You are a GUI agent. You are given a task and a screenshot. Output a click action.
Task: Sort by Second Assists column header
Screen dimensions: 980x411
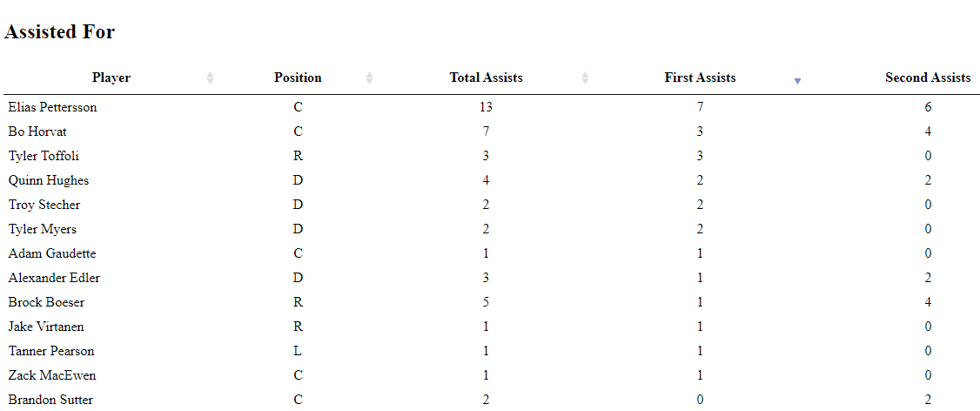pyautogui.click(x=928, y=77)
